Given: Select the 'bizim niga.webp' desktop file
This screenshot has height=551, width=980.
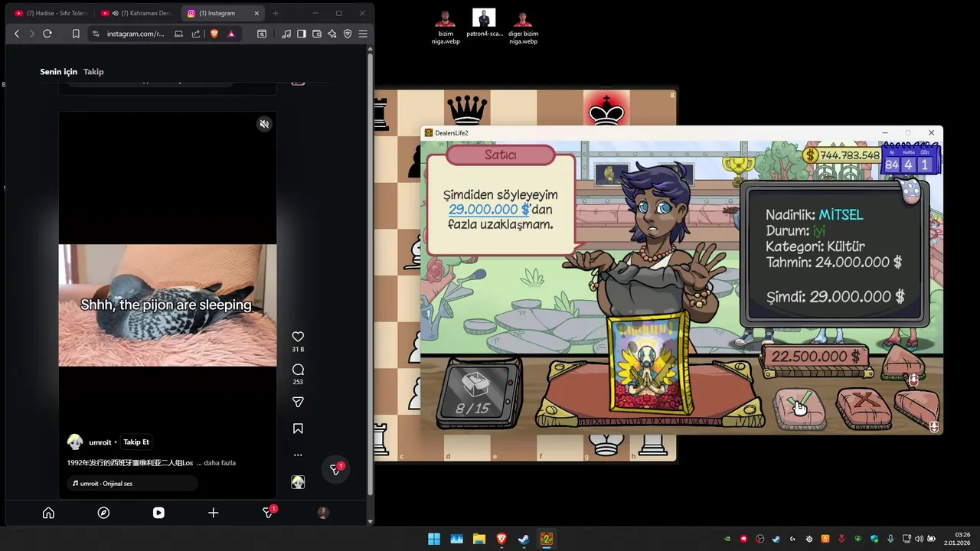Looking at the screenshot, I should click(x=446, y=27).
